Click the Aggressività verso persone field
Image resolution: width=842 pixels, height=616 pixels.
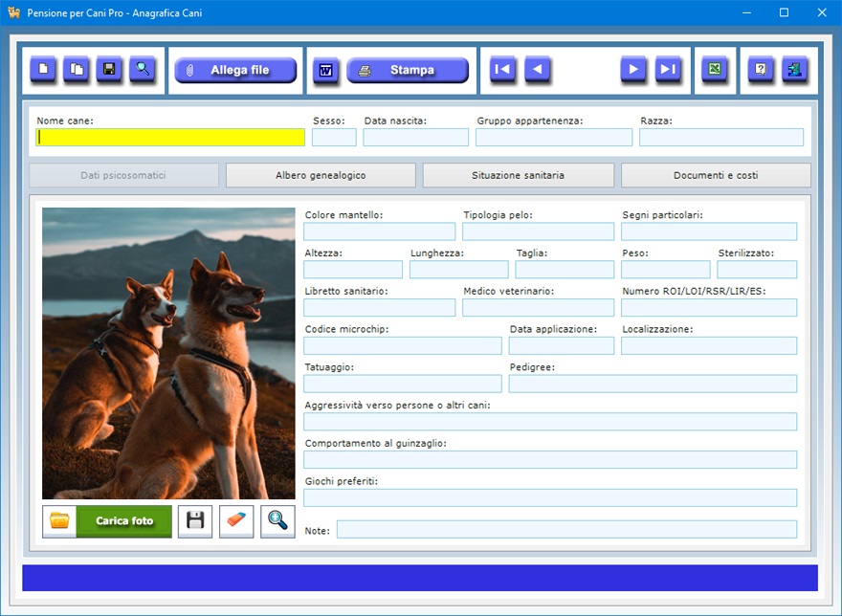tap(550, 422)
